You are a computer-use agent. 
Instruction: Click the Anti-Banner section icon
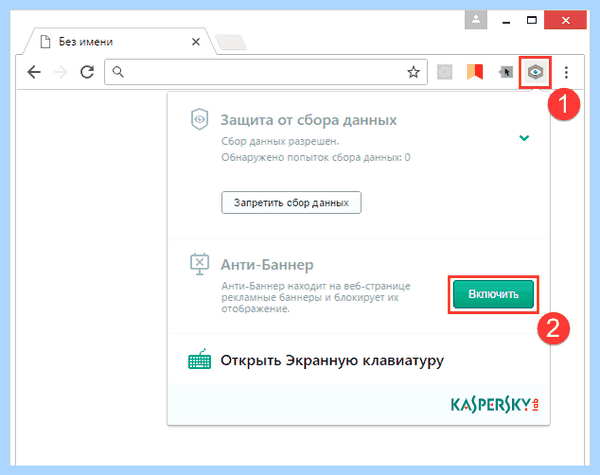(x=199, y=264)
